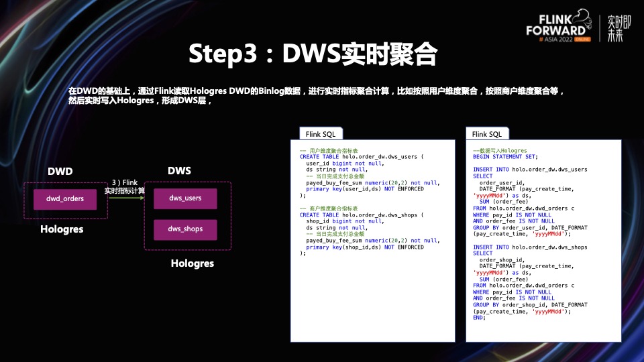Click the line 'user_id bigint not null,'
This screenshot has width=644, height=362.
345,164
